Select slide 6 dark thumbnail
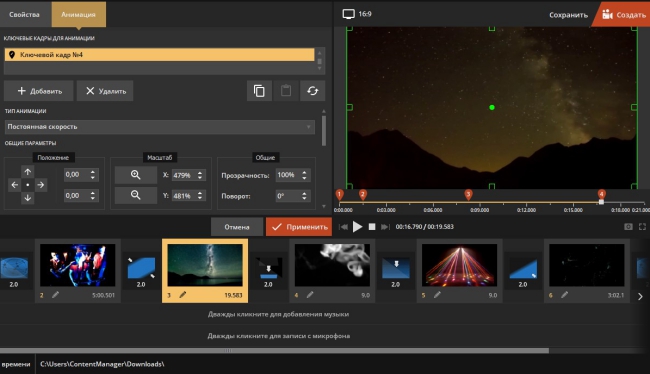 tap(587, 265)
